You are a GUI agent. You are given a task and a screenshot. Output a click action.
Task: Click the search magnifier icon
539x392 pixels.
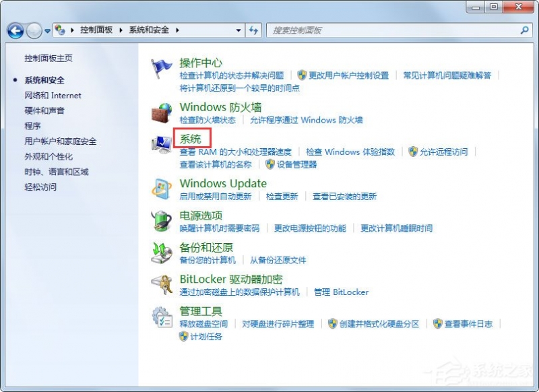tap(524, 30)
